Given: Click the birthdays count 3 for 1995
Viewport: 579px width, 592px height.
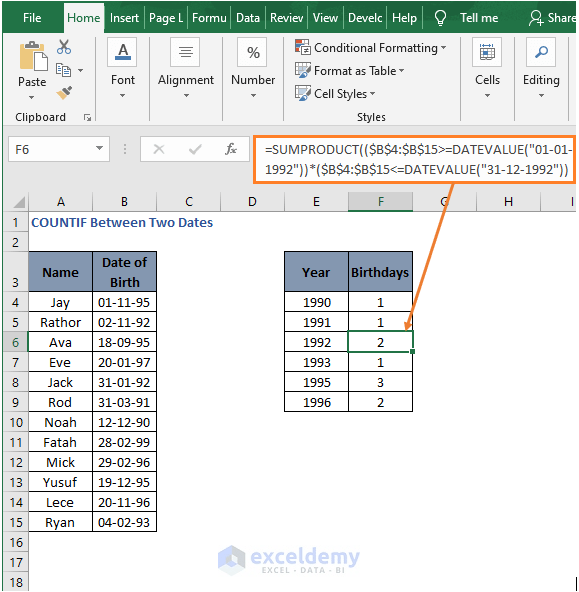Looking at the screenshot, I should click(x=380, y=382).
